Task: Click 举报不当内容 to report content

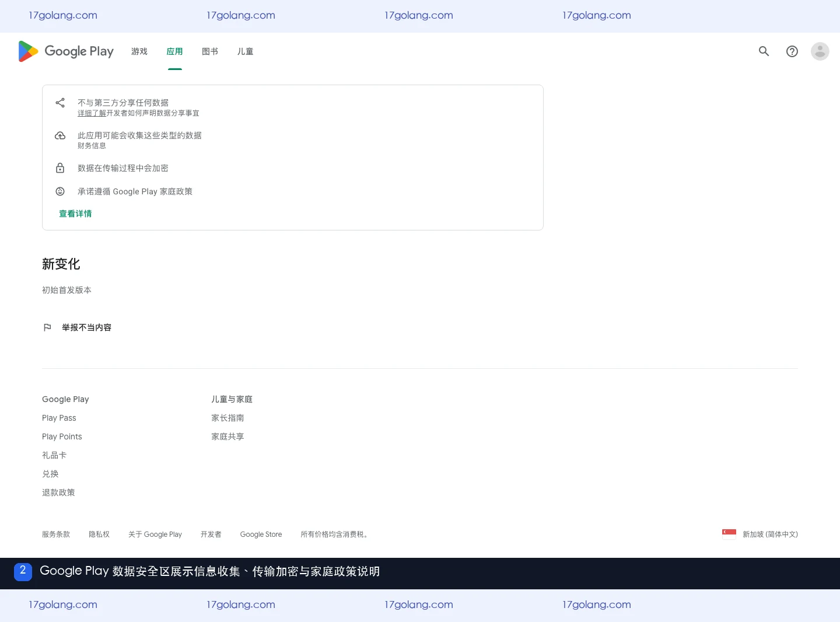Action: coord(87,327)
